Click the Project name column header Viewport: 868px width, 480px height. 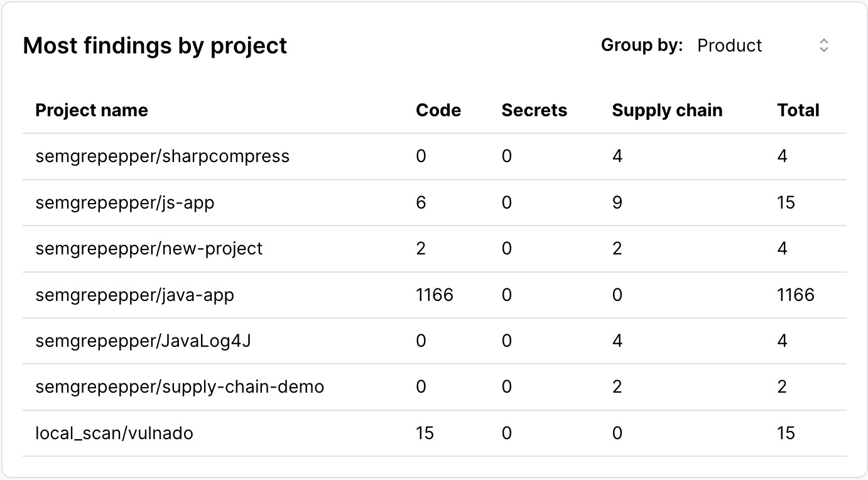tap(92, 110)
